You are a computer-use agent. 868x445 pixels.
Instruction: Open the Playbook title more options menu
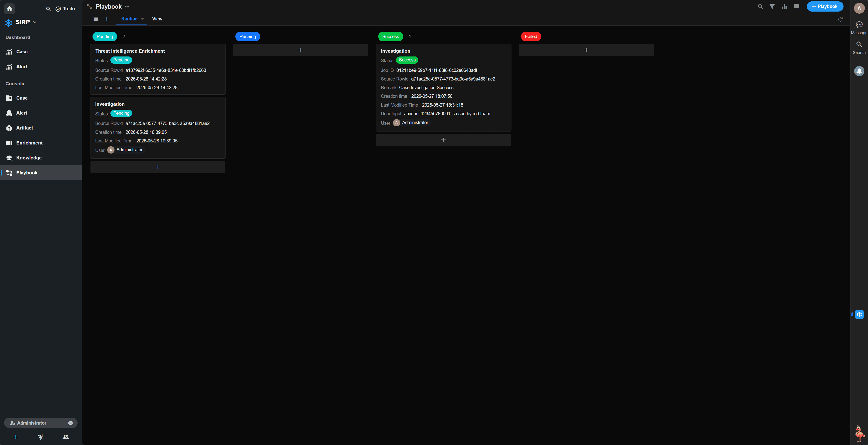[127, 6]
